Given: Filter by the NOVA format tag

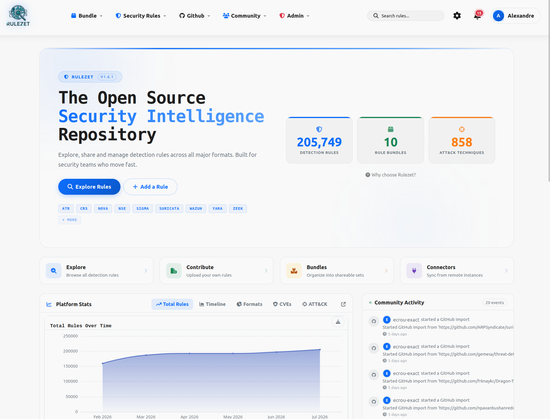Looking at the screenshot, I should 103,209.
